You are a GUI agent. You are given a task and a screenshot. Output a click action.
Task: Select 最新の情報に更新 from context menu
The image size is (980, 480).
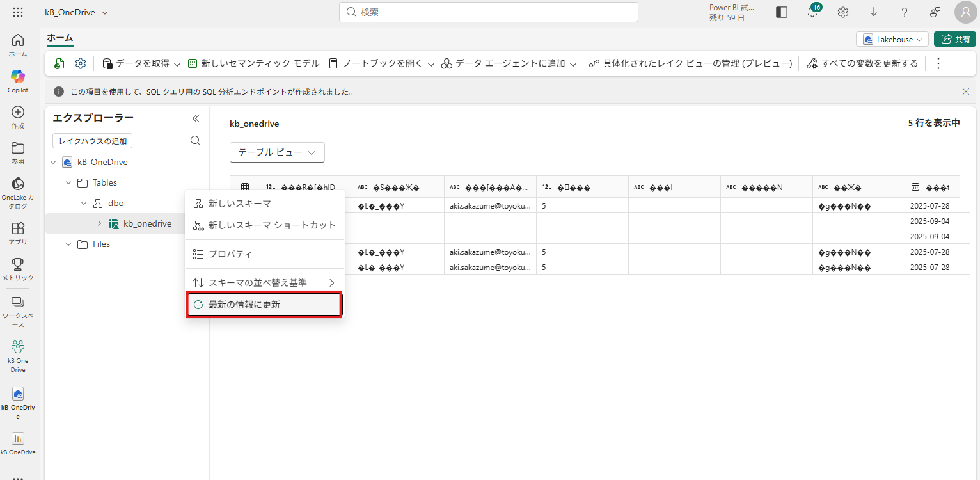(264, 305)
